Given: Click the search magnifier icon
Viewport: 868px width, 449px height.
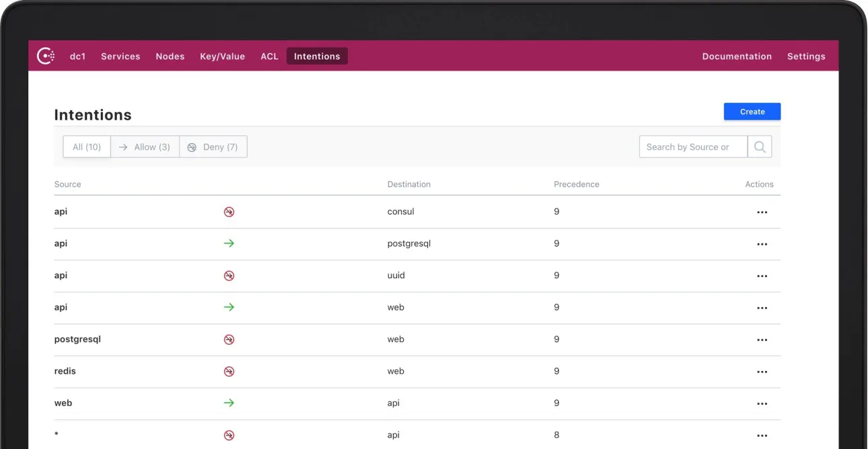Looking at the screenshot, I should (x=760, y=147).
